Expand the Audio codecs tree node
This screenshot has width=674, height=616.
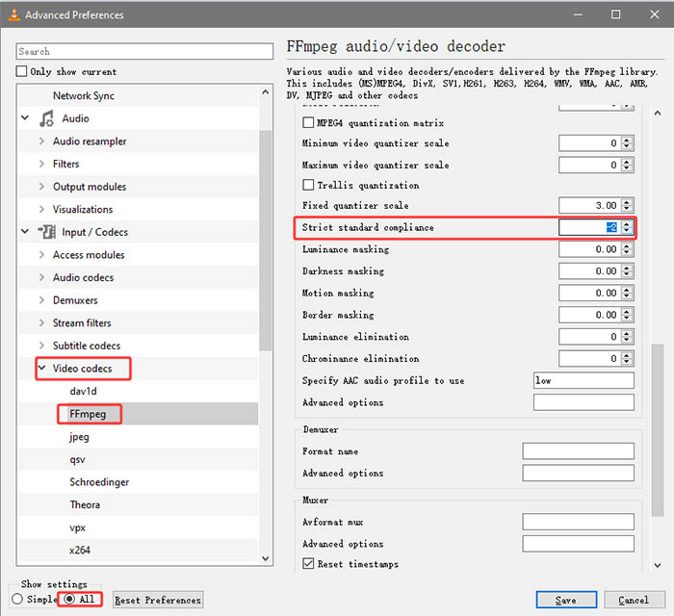click(42, 278)
